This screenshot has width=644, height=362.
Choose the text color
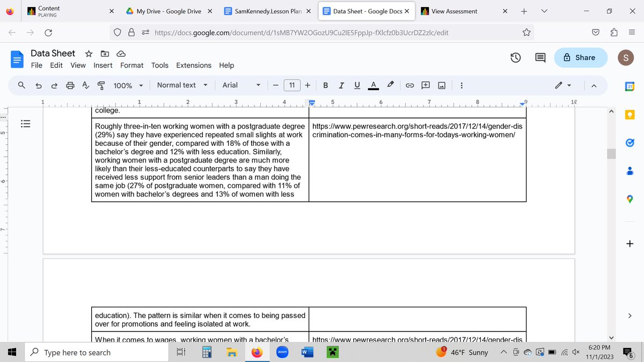tap(374, 85)
